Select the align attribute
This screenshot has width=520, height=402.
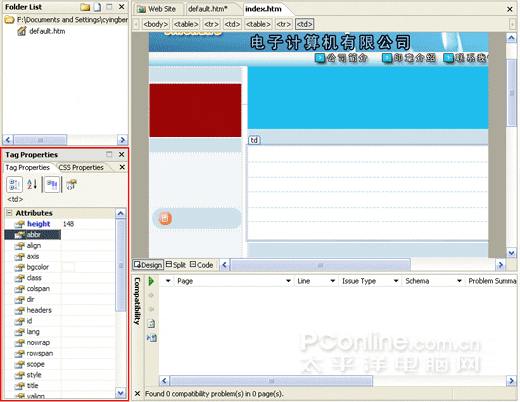coord(34,246)
